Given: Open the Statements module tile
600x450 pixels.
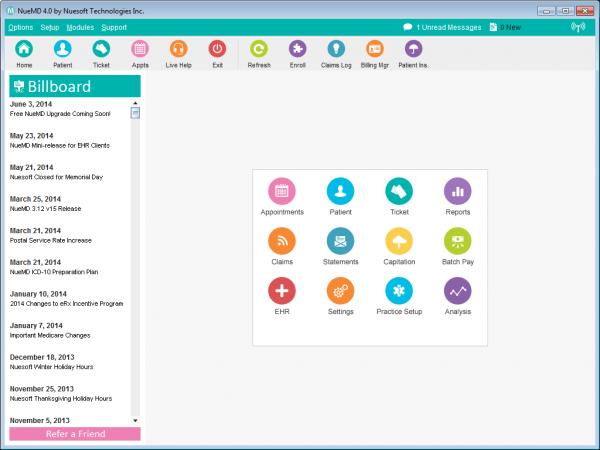Looking at the screenshot, I should click(341, 241).
